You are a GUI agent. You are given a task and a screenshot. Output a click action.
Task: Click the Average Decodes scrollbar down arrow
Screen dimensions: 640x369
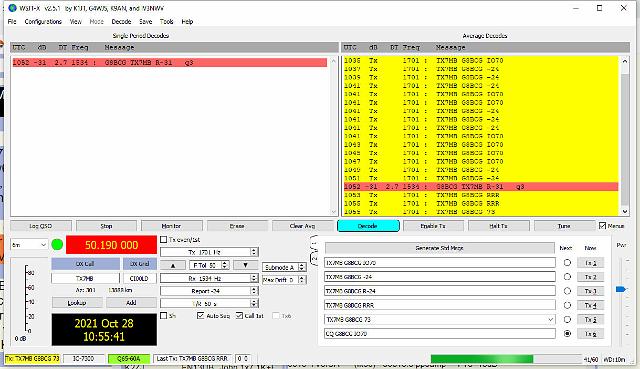click(625, 211)
